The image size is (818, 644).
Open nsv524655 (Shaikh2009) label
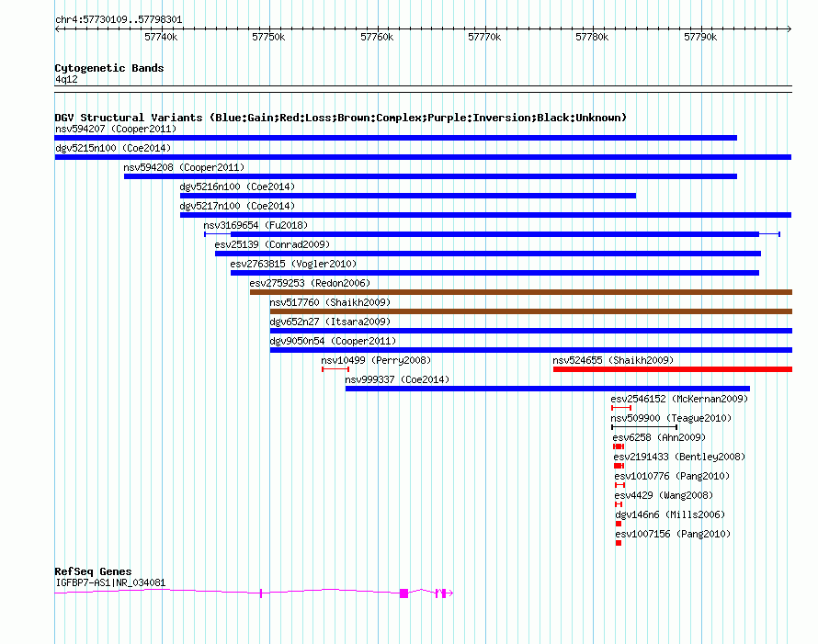(x=614, y=360)
